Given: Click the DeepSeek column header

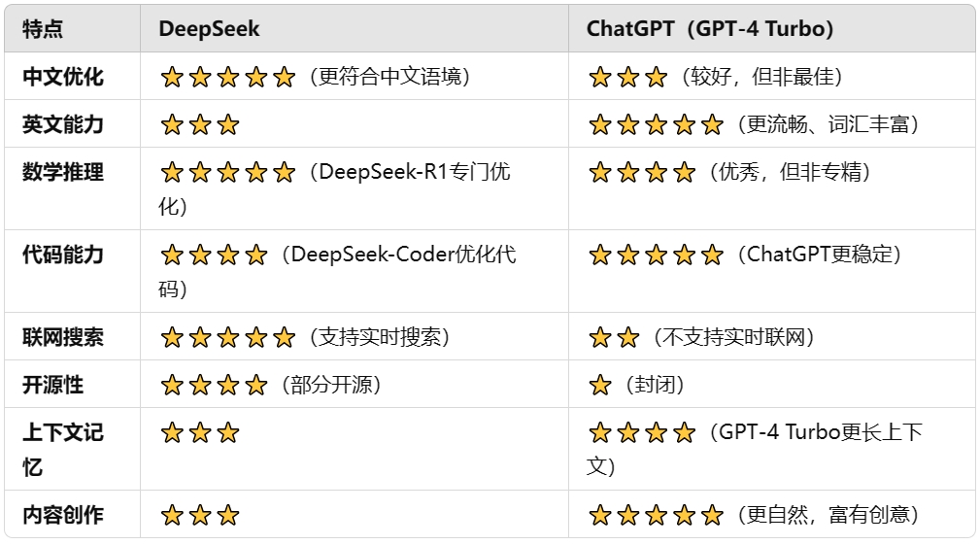Looking at the screenshot, I should (x=209, y=29).
